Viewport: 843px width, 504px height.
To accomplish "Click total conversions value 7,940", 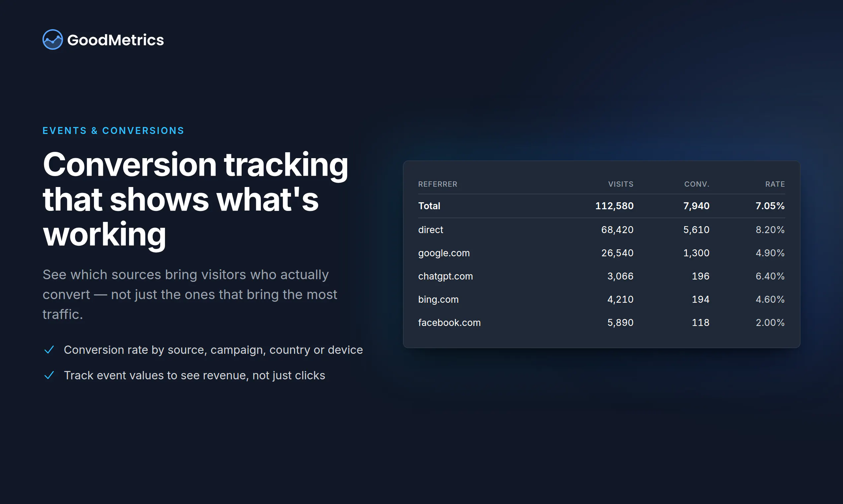I will coord(696,206).
